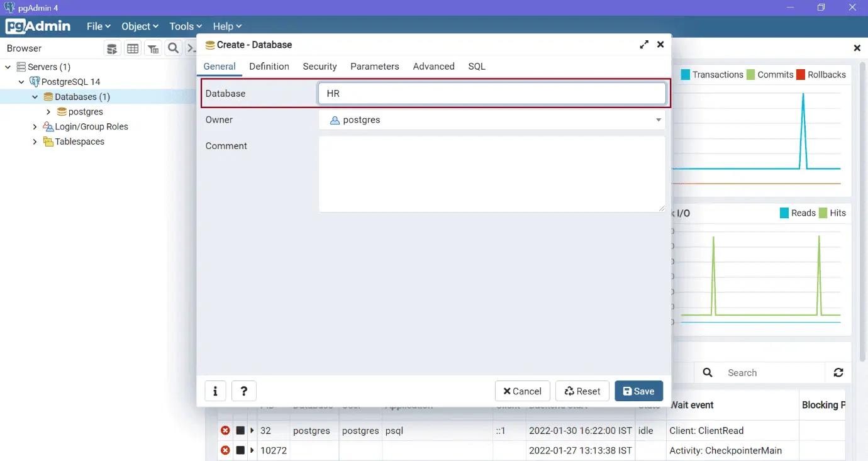Collapse the Databases (1) tree node
This screenshot has height=461, width=868.
coord(35,96)
